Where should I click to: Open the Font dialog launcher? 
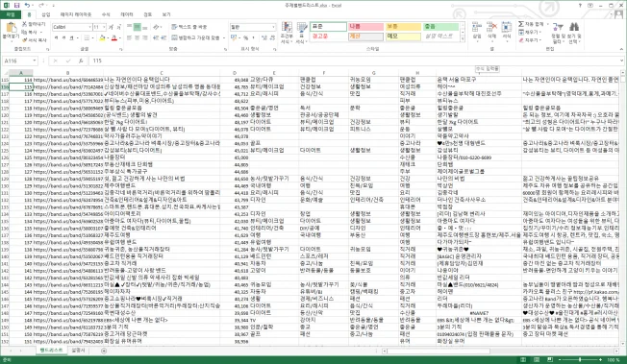pyautogui.click(x=121, y=49)
